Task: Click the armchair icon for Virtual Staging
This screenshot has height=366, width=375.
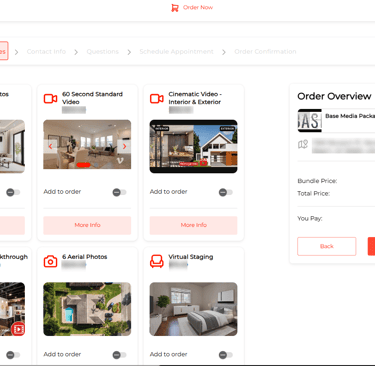Action: (157, 261)
